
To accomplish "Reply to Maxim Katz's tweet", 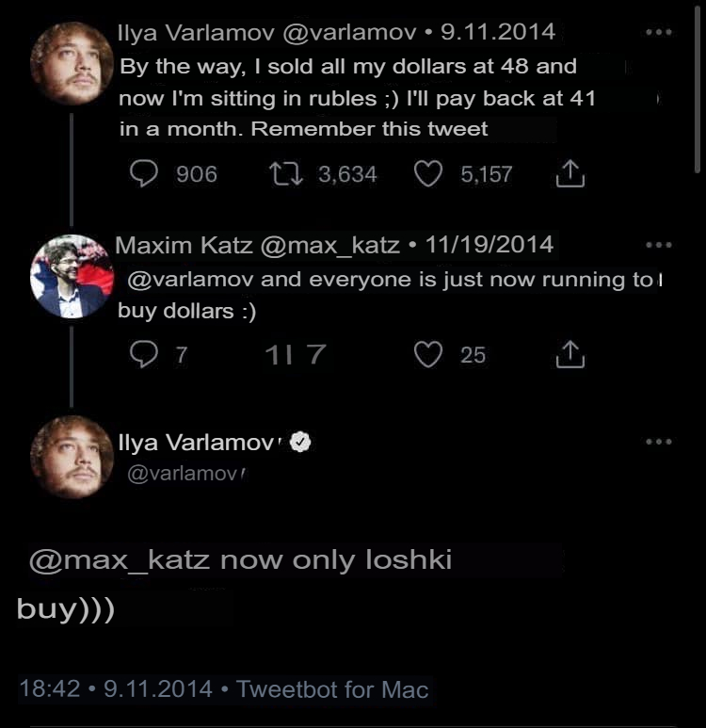I will tap(143, 354).
